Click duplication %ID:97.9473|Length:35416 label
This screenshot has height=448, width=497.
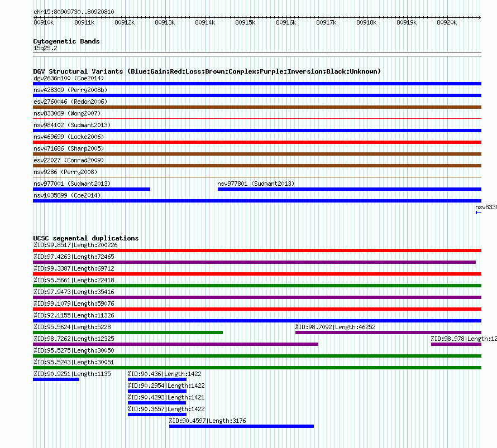pos(74,292)
